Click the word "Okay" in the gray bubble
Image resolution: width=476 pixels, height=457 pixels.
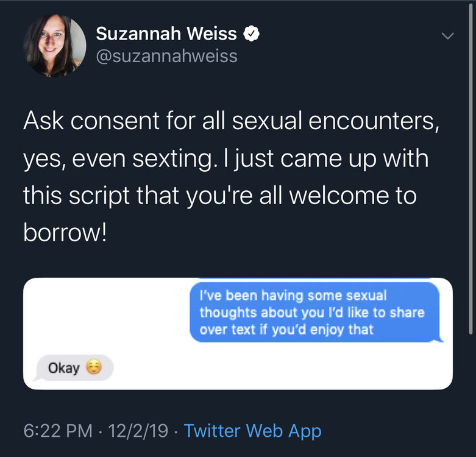(64, 369)
